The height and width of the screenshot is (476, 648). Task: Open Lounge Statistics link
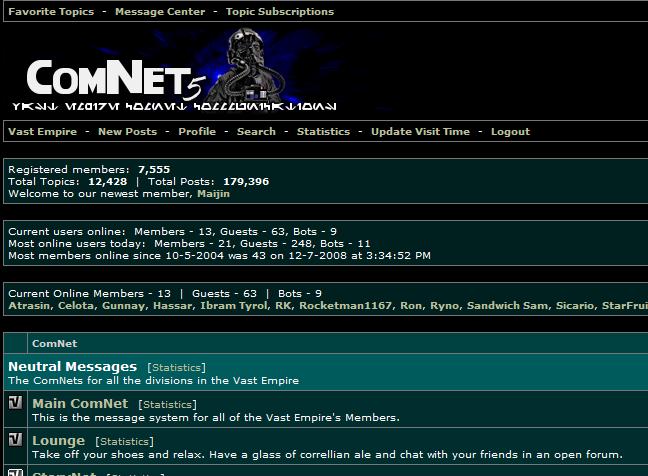pyautogui.click(x=124, y=442)
